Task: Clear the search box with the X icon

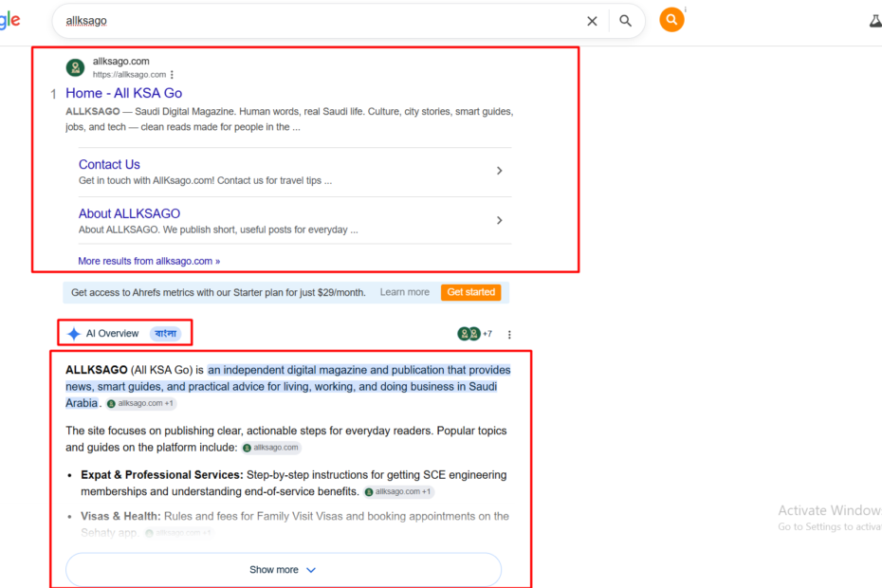Action: [592, 22]
